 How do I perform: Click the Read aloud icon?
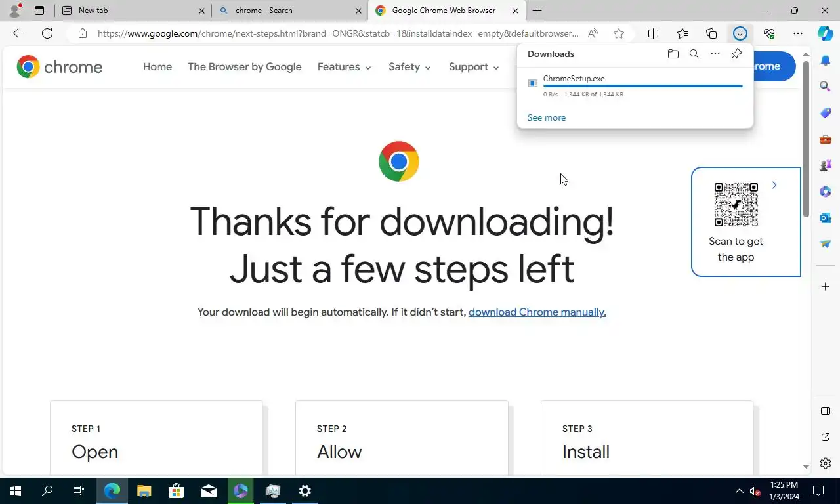tap(593, 33)
